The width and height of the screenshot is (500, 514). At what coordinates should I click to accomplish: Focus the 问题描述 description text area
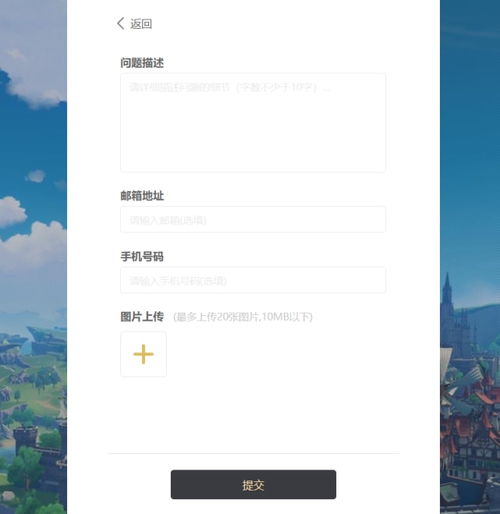point(253,123)
